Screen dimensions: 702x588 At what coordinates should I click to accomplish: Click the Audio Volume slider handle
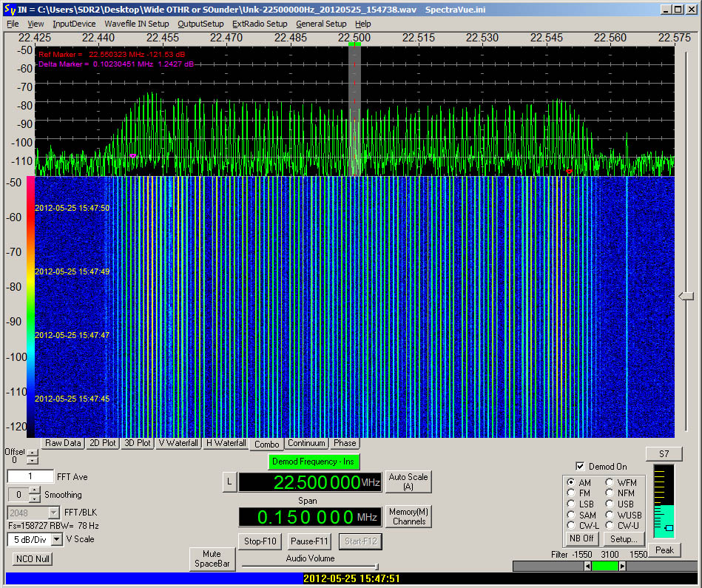(x=376, y=567)
